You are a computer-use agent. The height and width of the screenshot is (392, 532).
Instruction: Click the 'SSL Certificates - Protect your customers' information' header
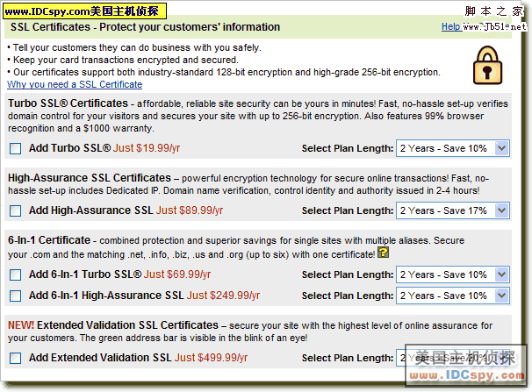pos(147,27)
